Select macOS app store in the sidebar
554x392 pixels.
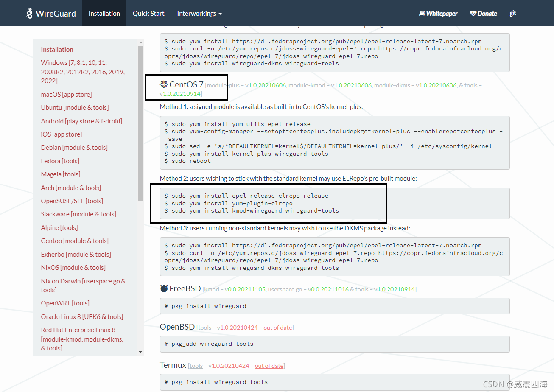(x=66, y=94)
